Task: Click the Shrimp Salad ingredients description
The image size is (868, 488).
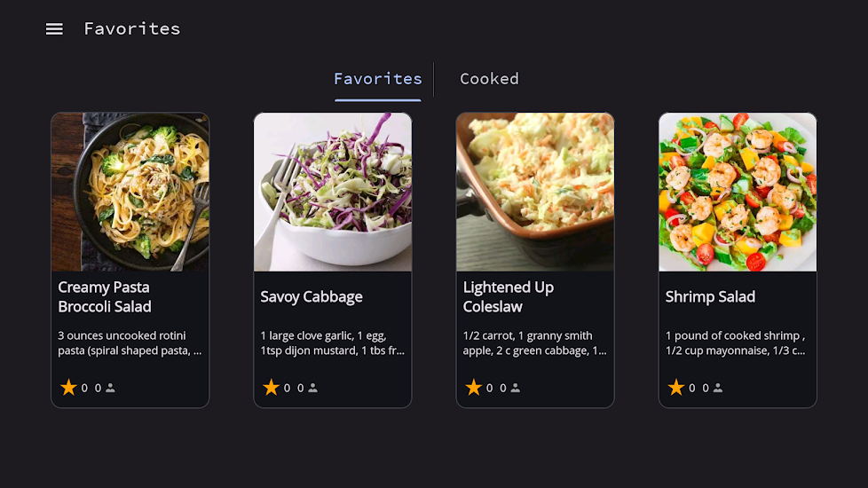Action: click(736, 343)
